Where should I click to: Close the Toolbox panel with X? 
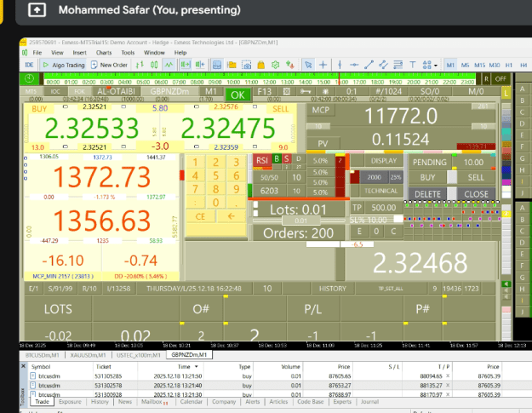pyautogui.click(x=24, y=366)
